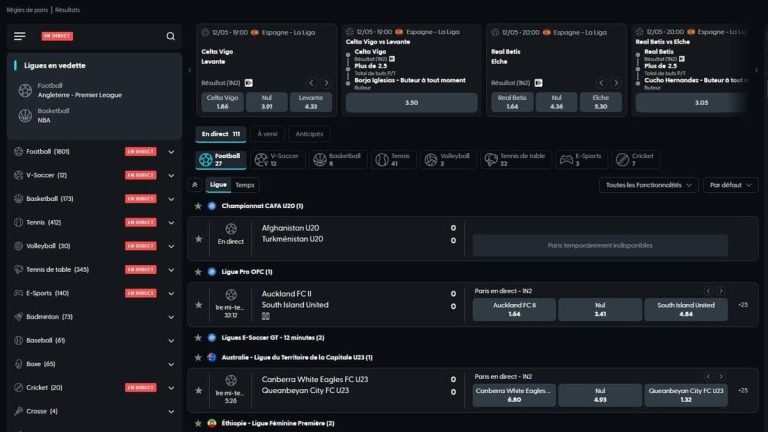Image resolution: width=768 pixels, height=432 pixels.
Task: Click the red EN DIRECT button at top
Action: click(x=57, y=36)
